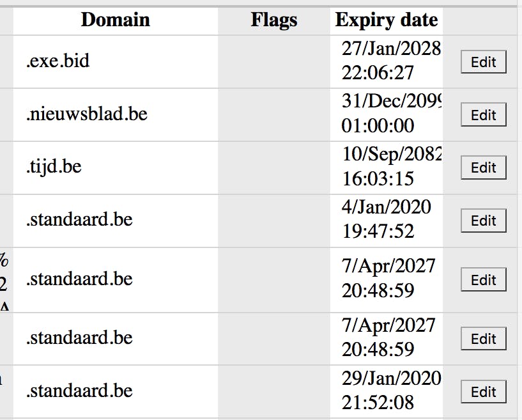Viewport: 522px width, 420px height.
Task: Edit the .nieuwsblad.be cookie entry
Action: 483,115
